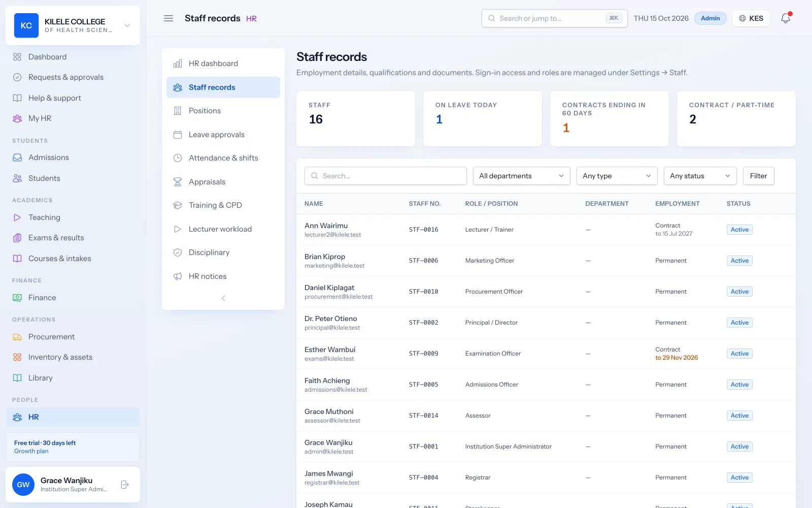Click the Procurement truck icon

tap(17, 337)
